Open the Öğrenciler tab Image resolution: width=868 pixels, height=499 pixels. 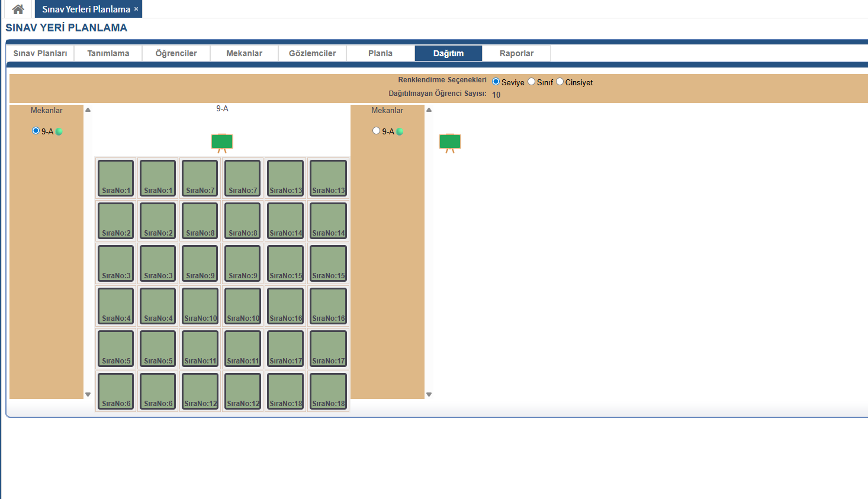point(176,53)
